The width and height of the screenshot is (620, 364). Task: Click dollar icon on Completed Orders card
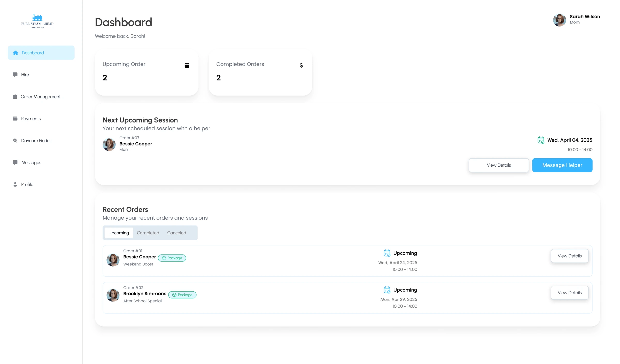coord(301,65)
